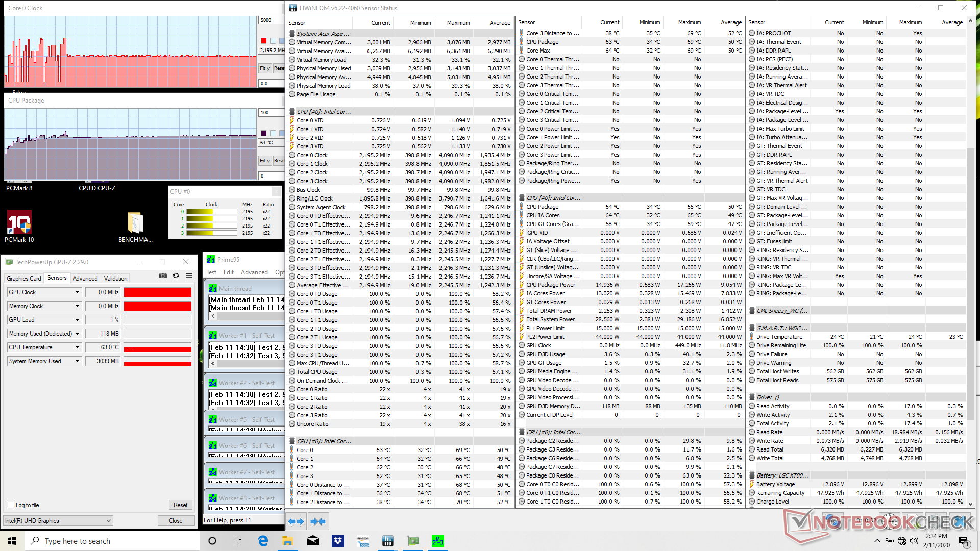Open the Windows Start menu
The width and height of the screenshot is (980, 551).
pyautogui.click(x=12, y=541)
